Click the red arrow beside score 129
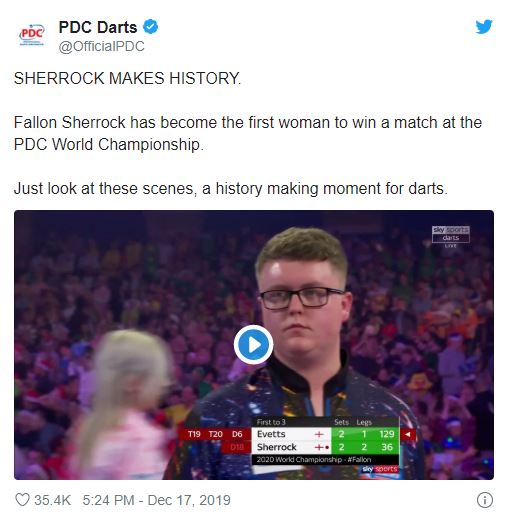Image resolution: width=508 pixels, height=520 pixels. coord(407,434)
